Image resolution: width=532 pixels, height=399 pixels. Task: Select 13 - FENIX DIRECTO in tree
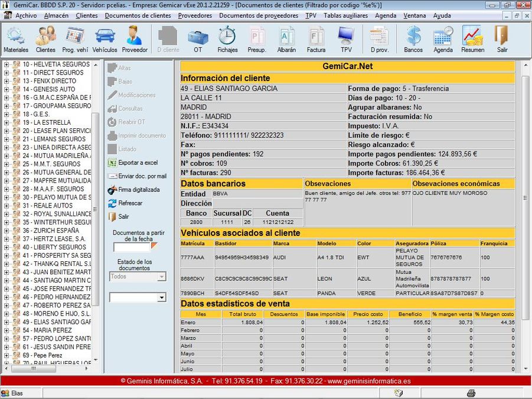click(50, 81)
